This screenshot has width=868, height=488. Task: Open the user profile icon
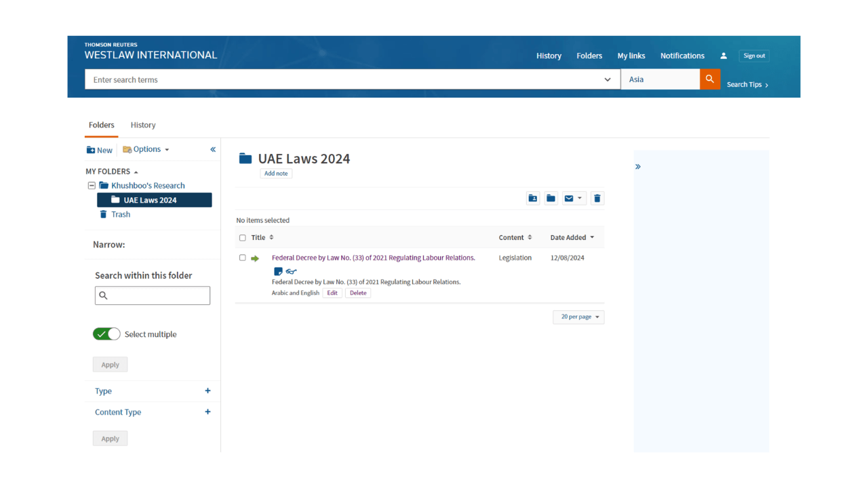click(x=724, y=56)
